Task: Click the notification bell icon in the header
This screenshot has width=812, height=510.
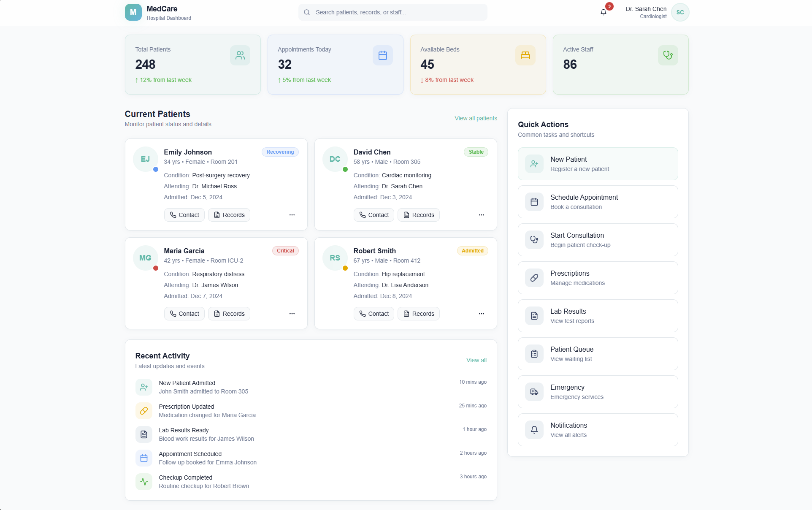Action: pos(604,12)
